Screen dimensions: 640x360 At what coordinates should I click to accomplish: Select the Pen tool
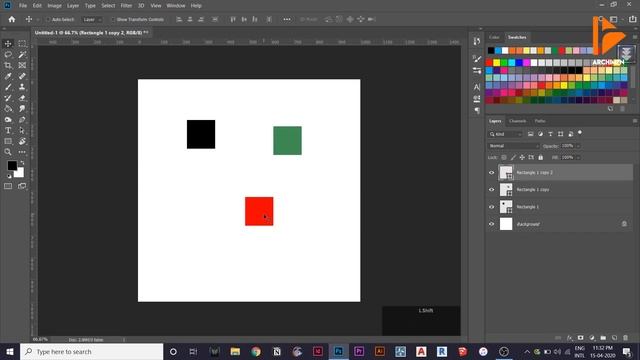pos(22,120)
